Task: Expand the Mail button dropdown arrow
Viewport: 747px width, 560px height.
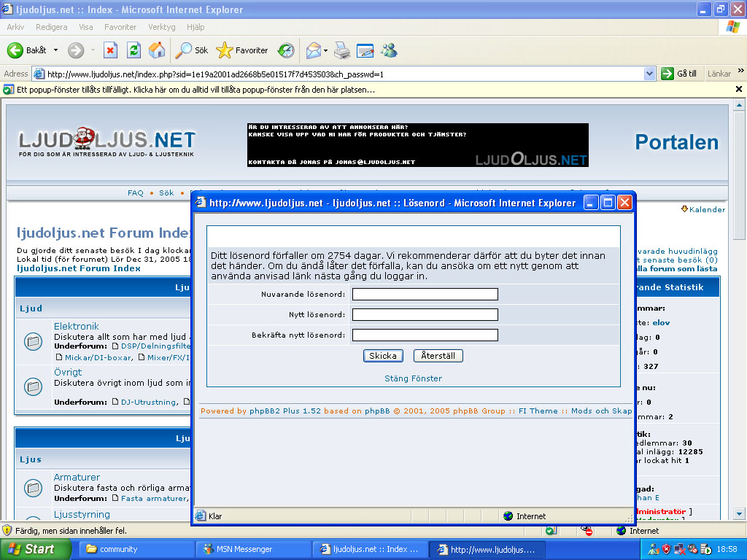Action: [326, 50]
